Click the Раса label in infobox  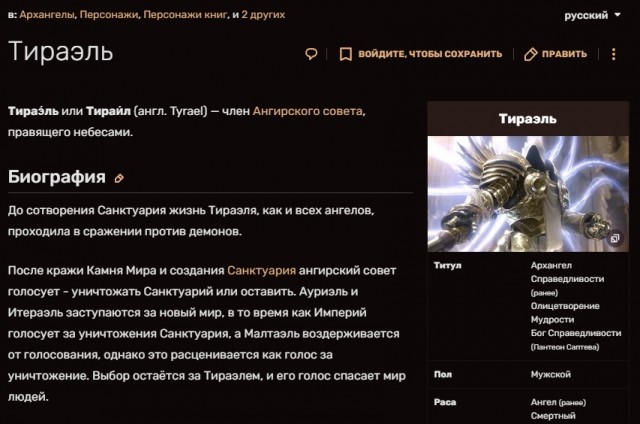point(445,402)
